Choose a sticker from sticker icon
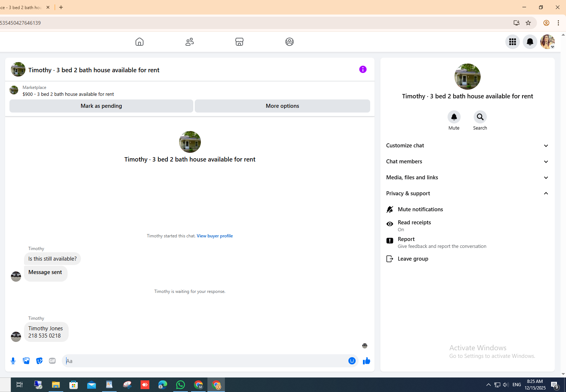This screenshot has height=392, width=566. click(39, 361)
